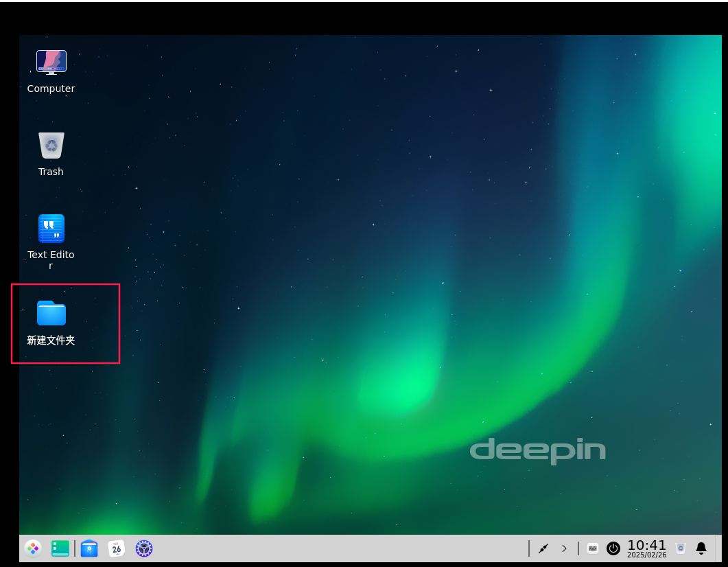
Task: Launch Control Center from the dock
Action: click(144, 548)
